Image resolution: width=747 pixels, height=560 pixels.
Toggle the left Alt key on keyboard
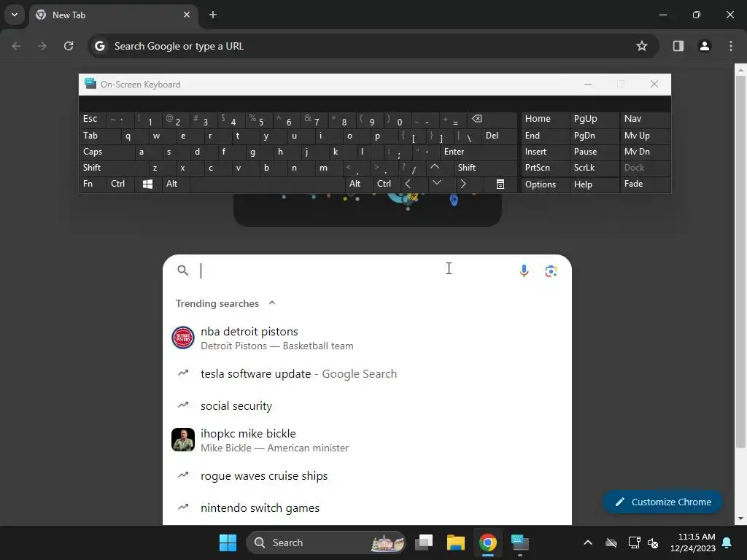point(176,184)
